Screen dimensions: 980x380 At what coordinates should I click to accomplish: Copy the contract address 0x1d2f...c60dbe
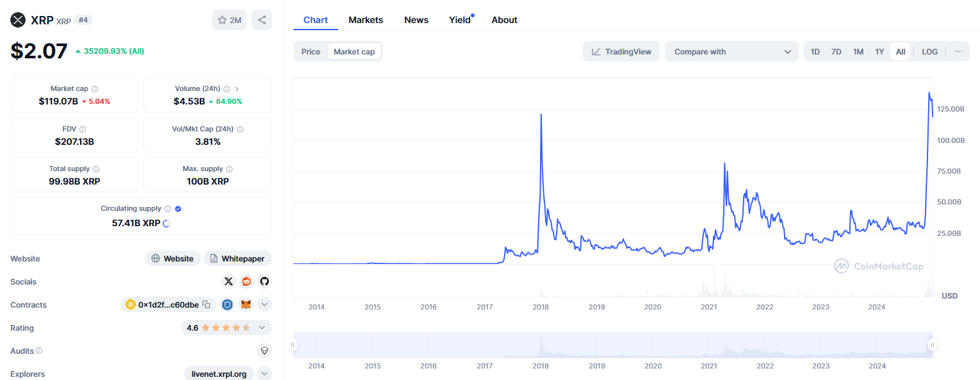coord(206,305)
